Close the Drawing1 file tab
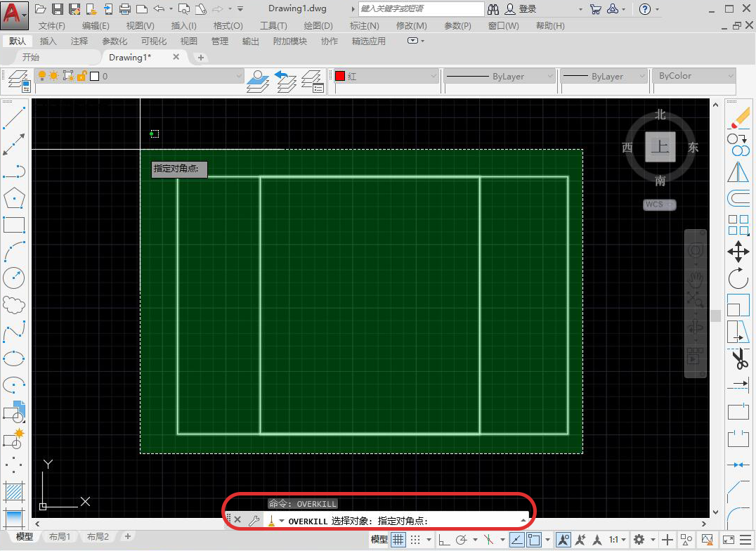The width and height of the screenshot is (756, 551). (176, 57)
